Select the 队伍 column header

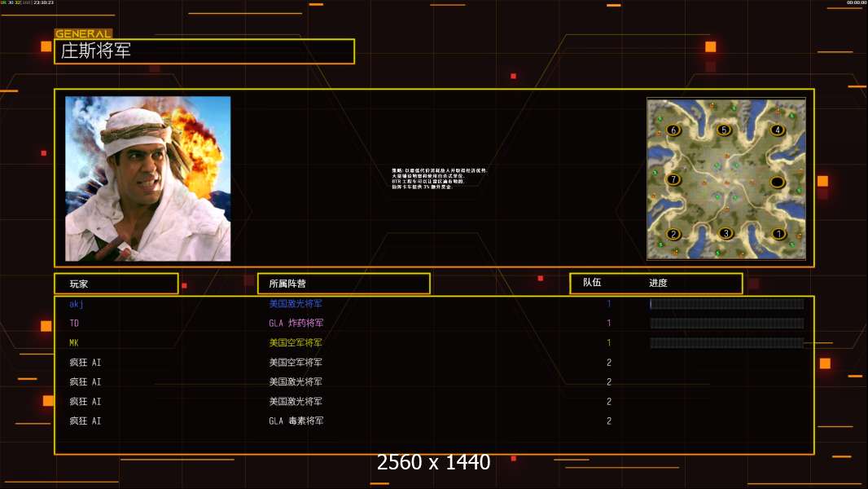(x=592, y=283)
